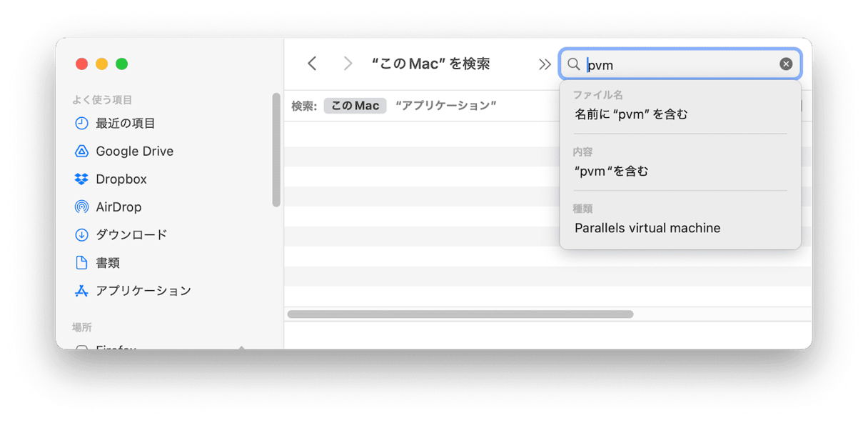Go back with the left chevron

click(312, 64)
